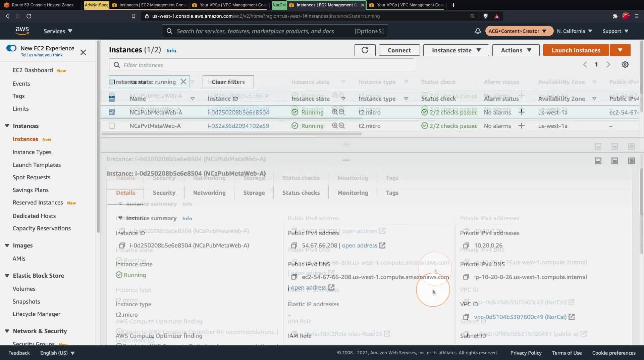The height and width of the screenshot is (360, 644).
Task: Open Volumes in the sidebar
Action: (x=24, y=288)
